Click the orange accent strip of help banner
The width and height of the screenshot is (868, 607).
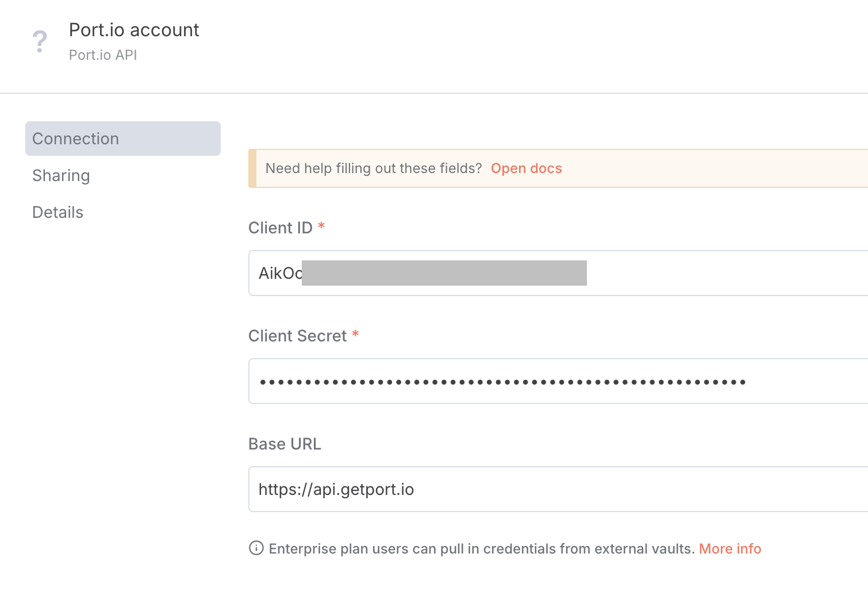[x=252, y=168]
